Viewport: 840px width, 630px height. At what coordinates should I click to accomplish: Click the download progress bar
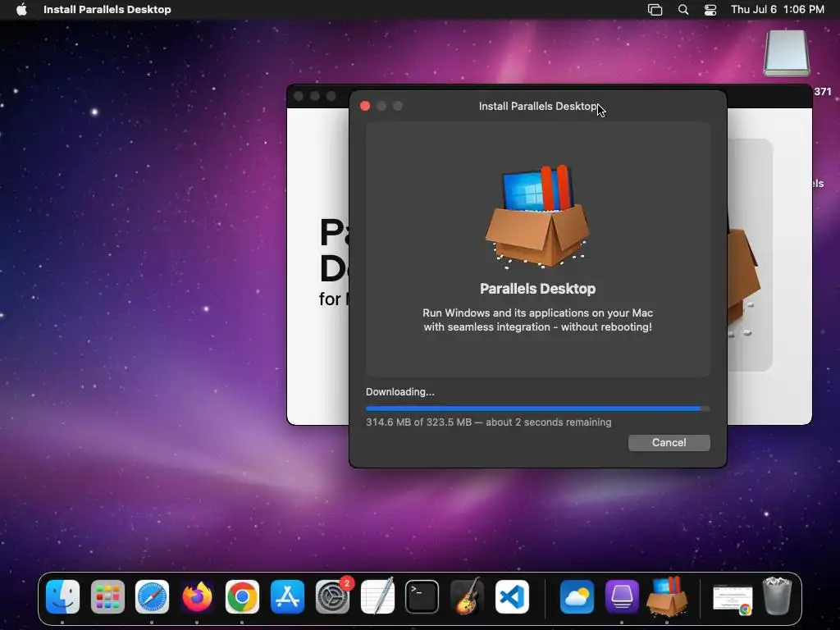pos(537,409)
